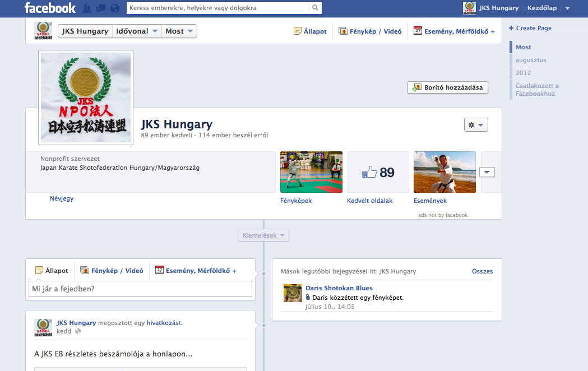This screenshot has height=371, width=588.
Task: Open the JKS Hungary profile name in the top bar
Action: (499, 8)
